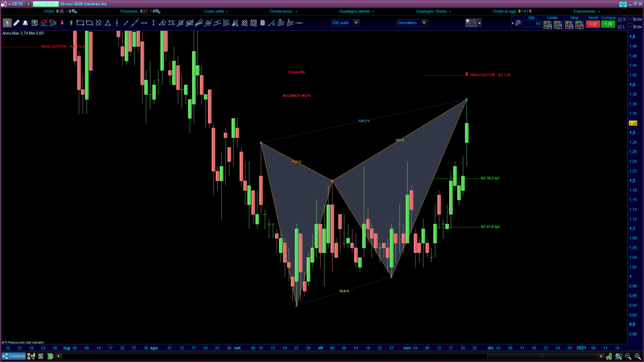
Task: Expand the 200 unità dropdown
Action: (356, 23)
